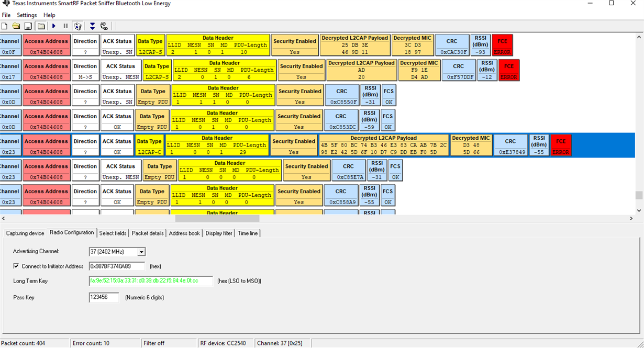The width and height of the screenshot is (644, 348).
Task: Save capture with floppy disk icon
Action: pos(28,26)
